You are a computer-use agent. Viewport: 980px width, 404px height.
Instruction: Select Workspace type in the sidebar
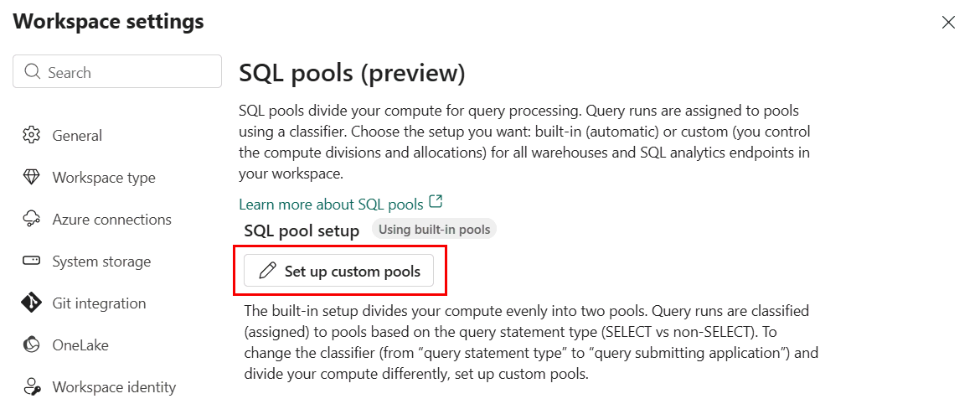(104, 178)
